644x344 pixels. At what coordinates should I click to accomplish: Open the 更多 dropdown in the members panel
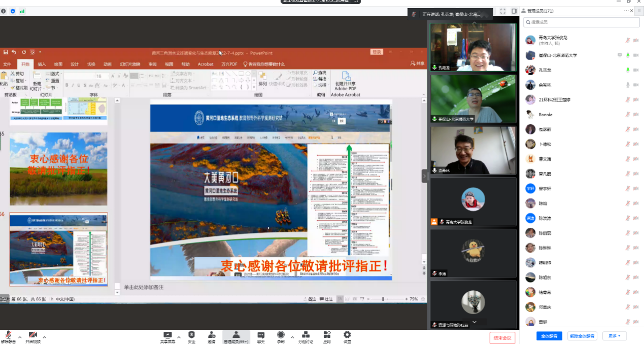point(614,336)
